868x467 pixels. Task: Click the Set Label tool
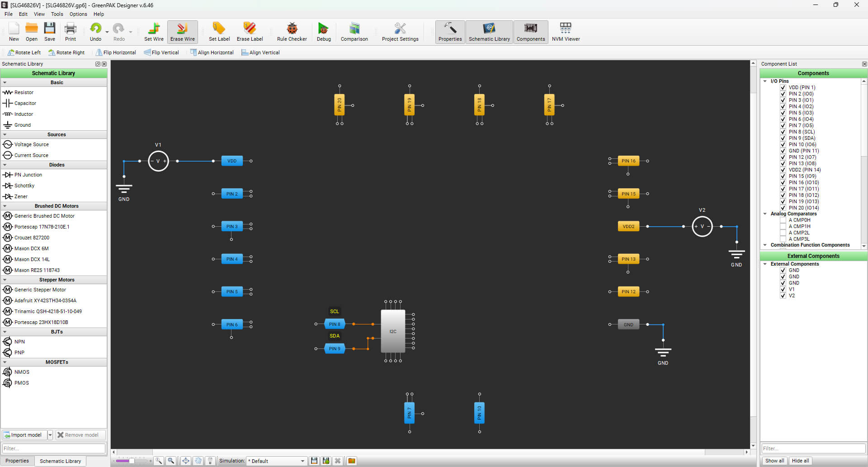coord(219,32)
